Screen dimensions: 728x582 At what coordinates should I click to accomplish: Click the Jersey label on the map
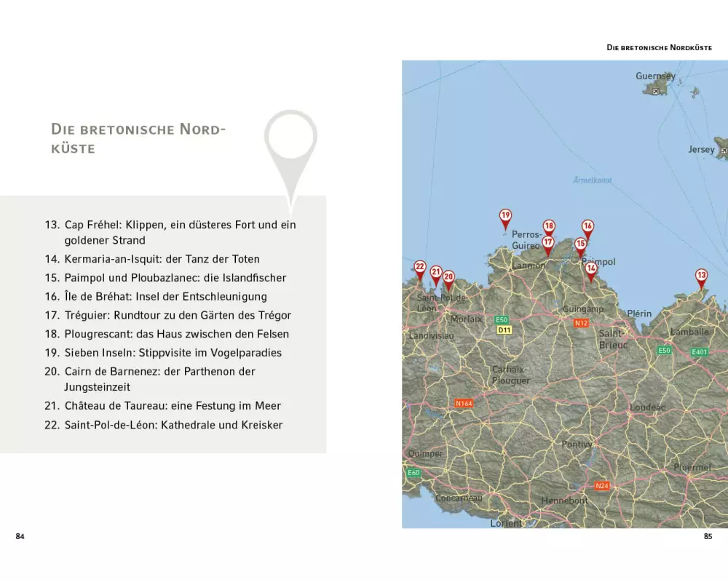[702, 149]
